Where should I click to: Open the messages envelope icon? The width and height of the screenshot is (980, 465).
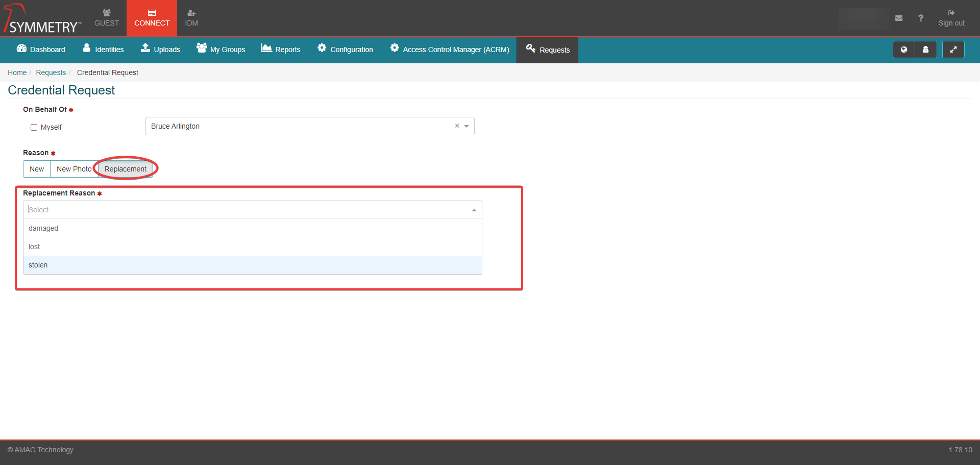pos(899,18)
